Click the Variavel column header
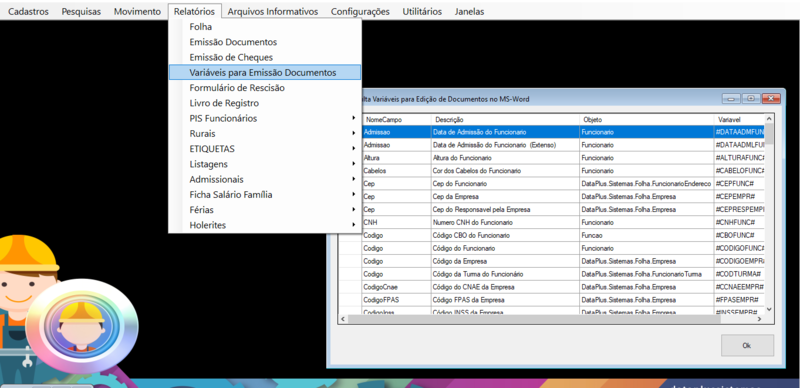Viewport: 800px width, 388px height. tap(739, 119)
